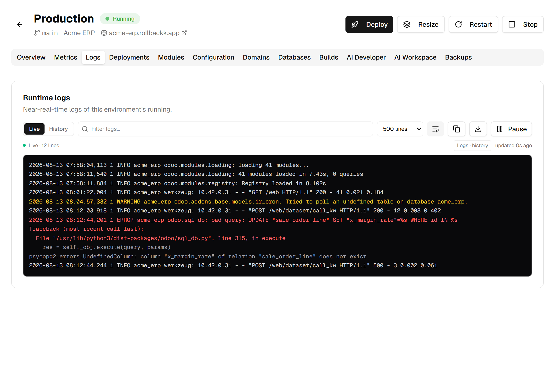This screenshot has height=392, width=555.
Task: Open the Configuration tab
Action: [213, 57]
